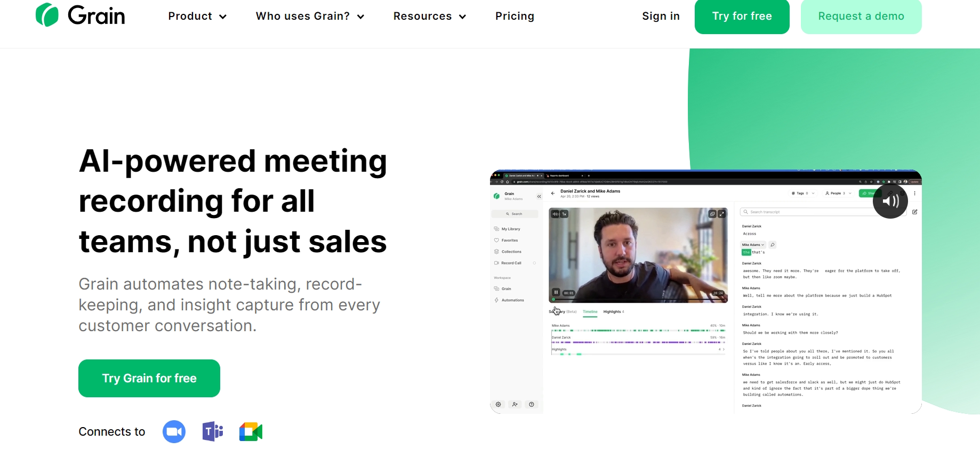This screenshot has height=449, width=980.
Task: Click the Zoom integration icon
Action: pyautogui.click(x=174, y=431)
